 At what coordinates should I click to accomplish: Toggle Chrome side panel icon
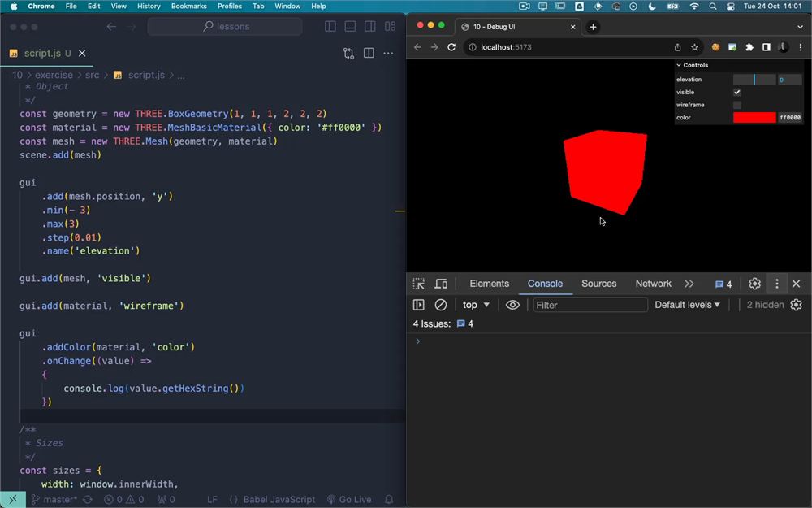[767, 47]
